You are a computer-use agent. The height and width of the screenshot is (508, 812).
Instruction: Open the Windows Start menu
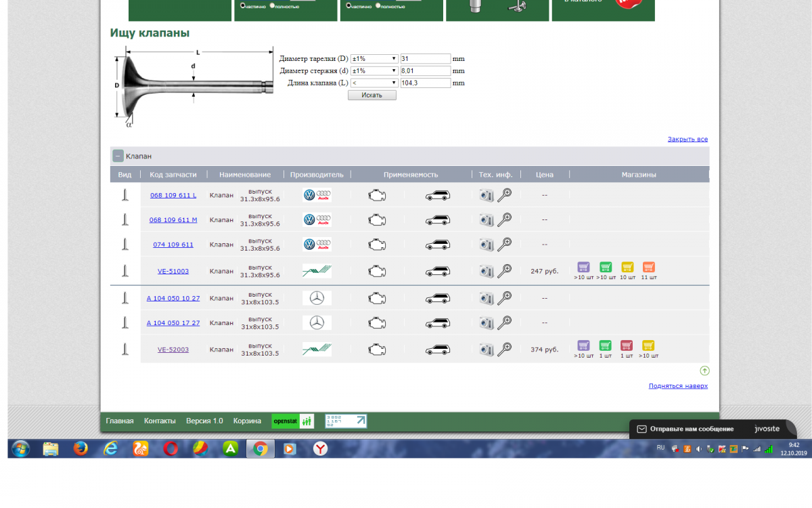coord(20,448)
